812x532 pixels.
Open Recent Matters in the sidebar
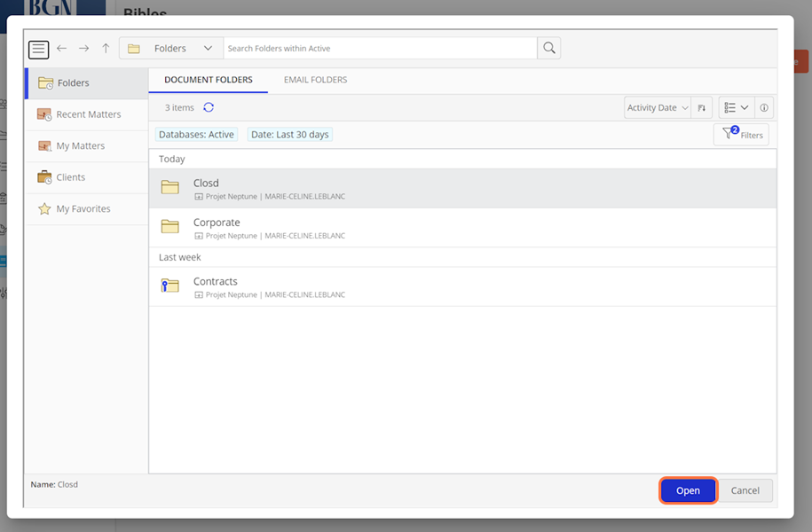[x=88, y=114]
